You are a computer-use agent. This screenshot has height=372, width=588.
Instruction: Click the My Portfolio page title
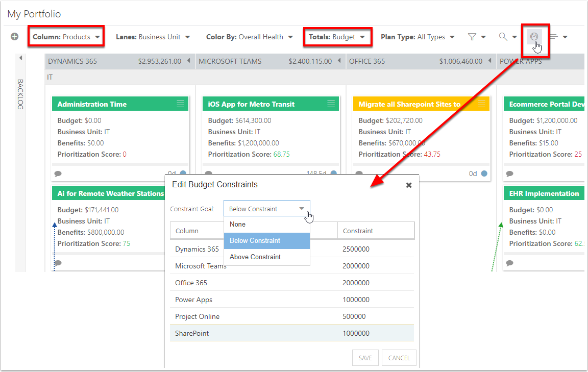34,14
